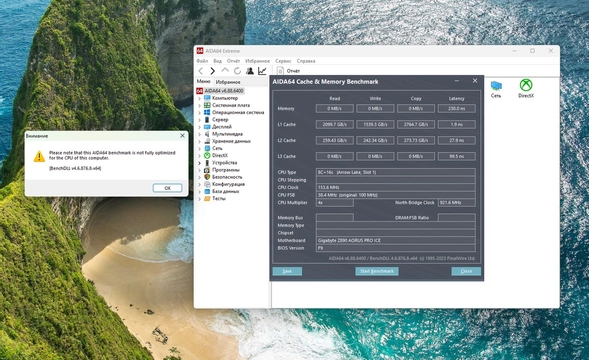Select the Компьютер icon in the tree
589x360 pixels.
pos(207,98)
